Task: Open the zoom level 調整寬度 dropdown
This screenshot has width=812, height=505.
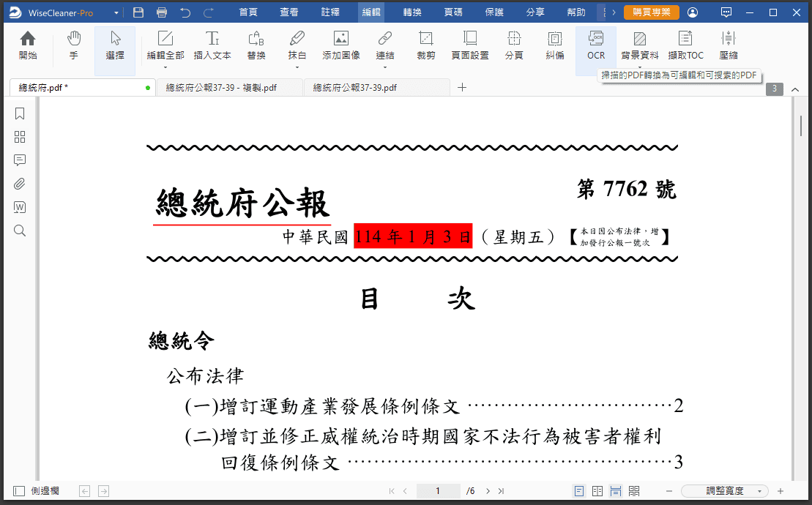Action: pos(725,491)
